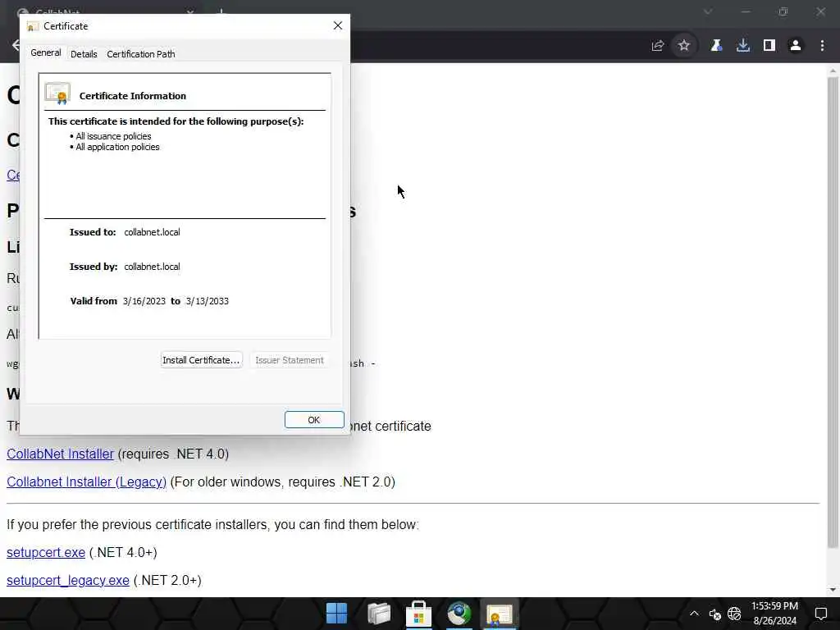Click the Certificate taskbar icon
The width and height of the screenshot is (840, 630).
[500, 614]
